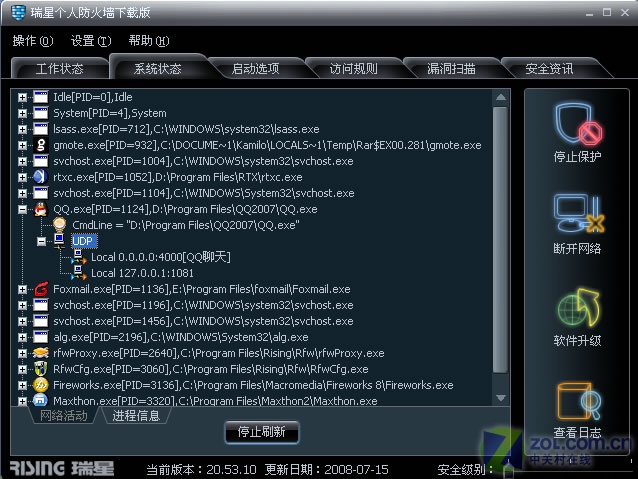The image size is (638, 479).
Task: Select the Local 0.0.0.0:4000[QQ聊天] row
Action: [x=161, y=257]
